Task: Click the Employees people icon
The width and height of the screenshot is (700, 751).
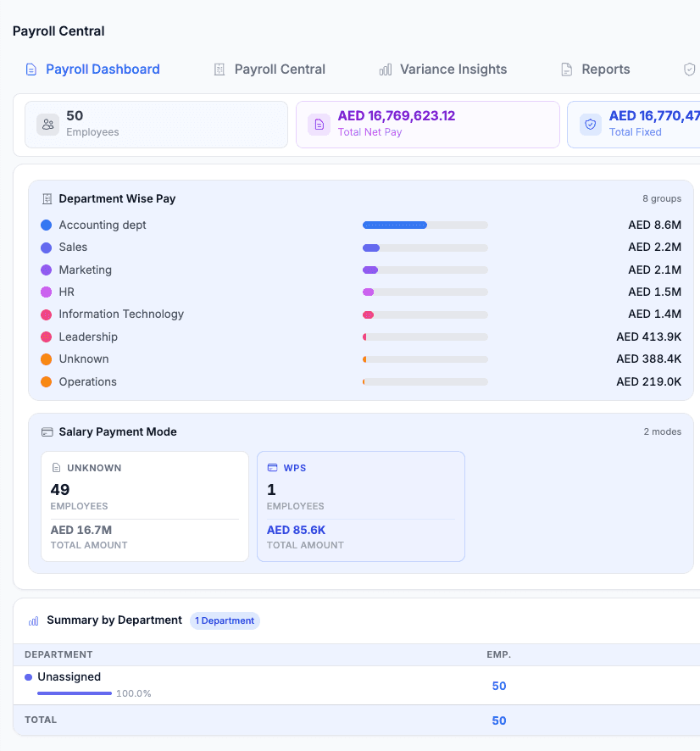Action: [47, 125]
